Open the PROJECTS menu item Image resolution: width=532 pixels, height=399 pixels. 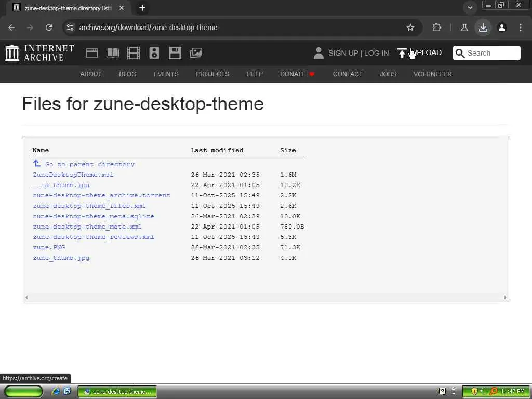(212, 74)
